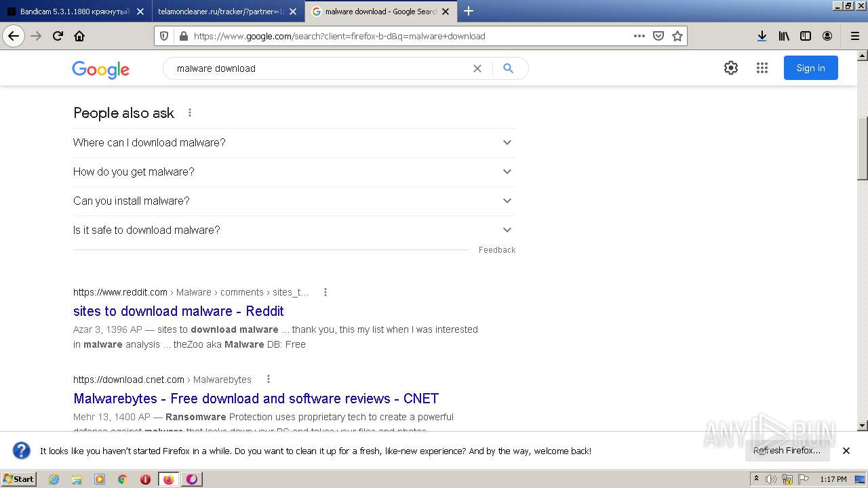View site security padlock info
This screenshot has width=868, height=488.
point(182,36)
